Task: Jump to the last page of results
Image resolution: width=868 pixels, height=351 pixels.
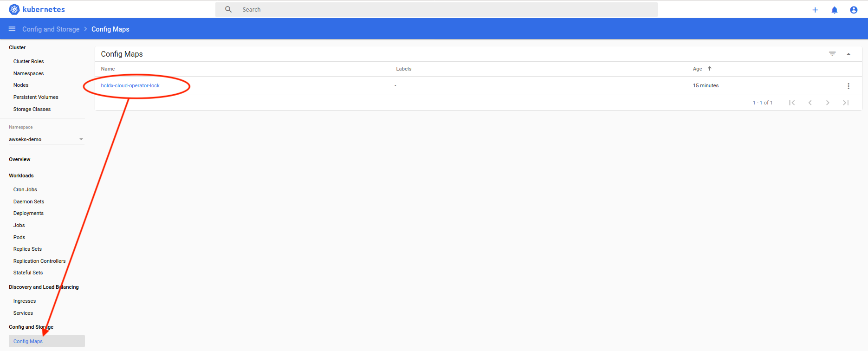Action: [845, 103]
